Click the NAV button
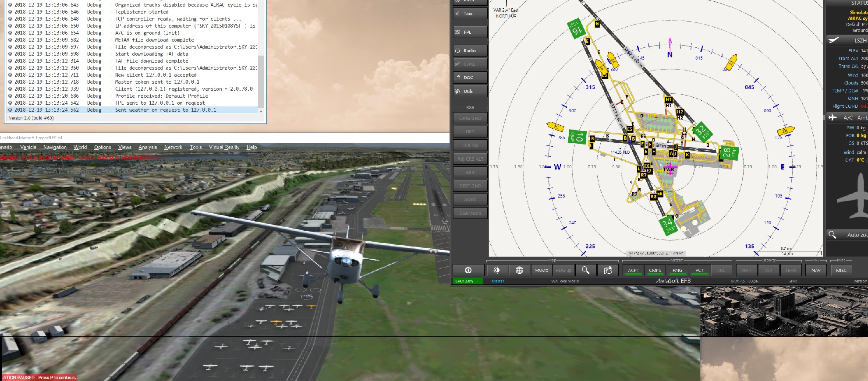Screen dimensions: 868x381 [x=816, y=270]
